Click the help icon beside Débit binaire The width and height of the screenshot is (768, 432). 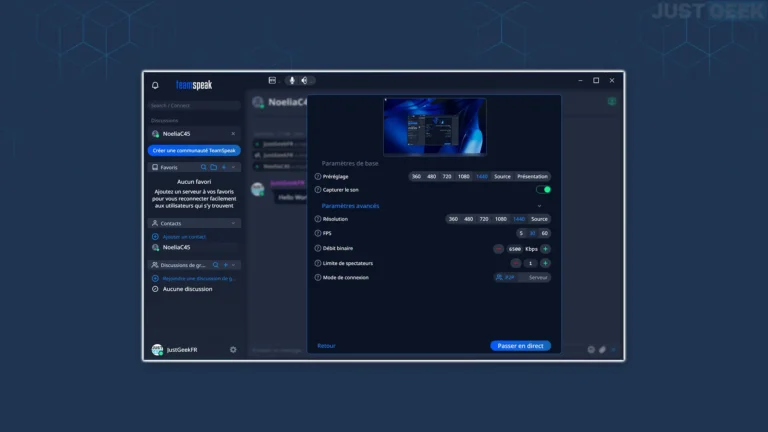pyautogui.click(x=318, y=248)
